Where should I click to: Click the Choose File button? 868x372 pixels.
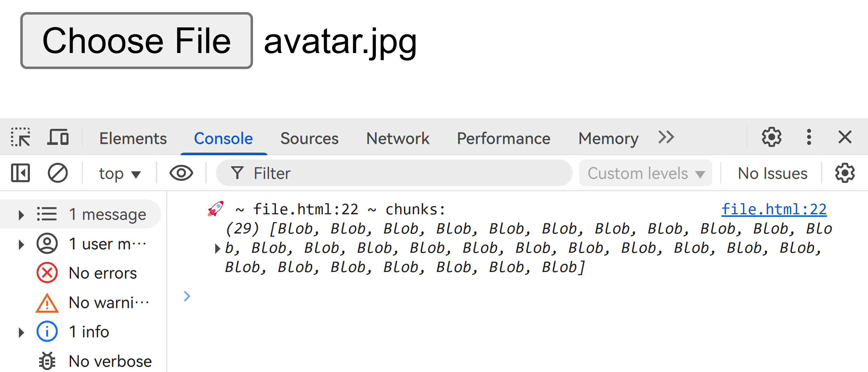(x=137, y=41)
